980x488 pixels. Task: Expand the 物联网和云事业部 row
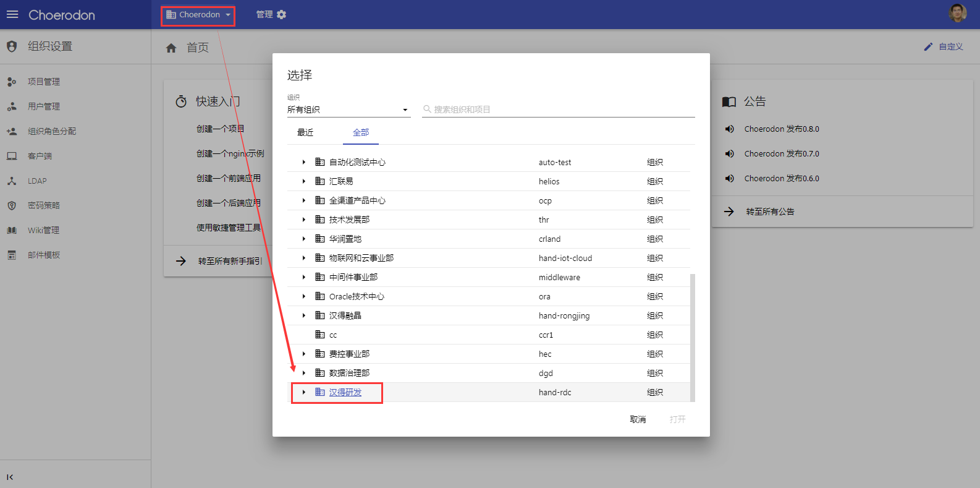[x=304, y=258]
